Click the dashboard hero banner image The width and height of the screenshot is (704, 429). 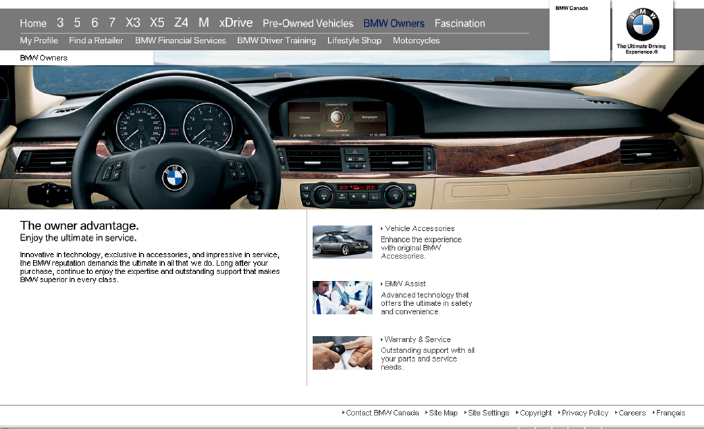(352, 137)
